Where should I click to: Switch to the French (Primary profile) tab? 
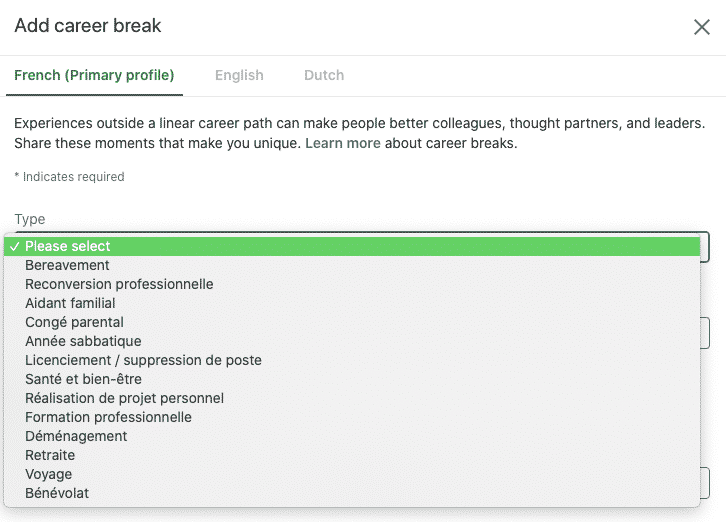(94, 75)
